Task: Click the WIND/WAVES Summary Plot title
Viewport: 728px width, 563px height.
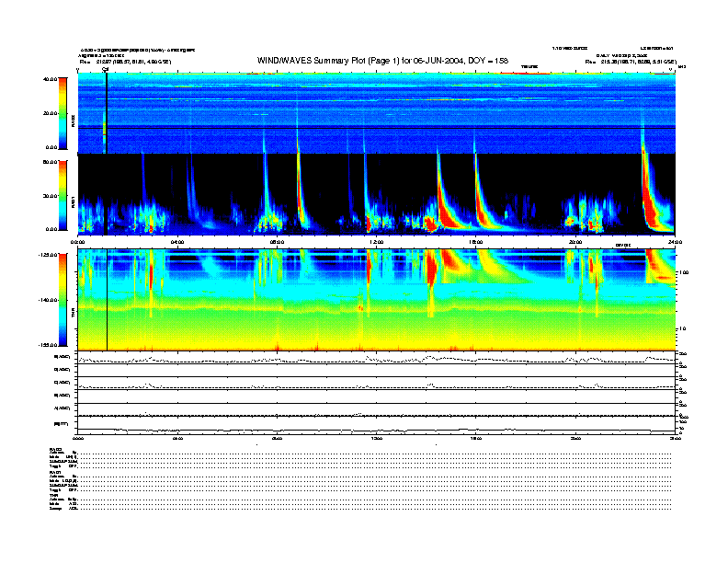Action: [377, 60]
